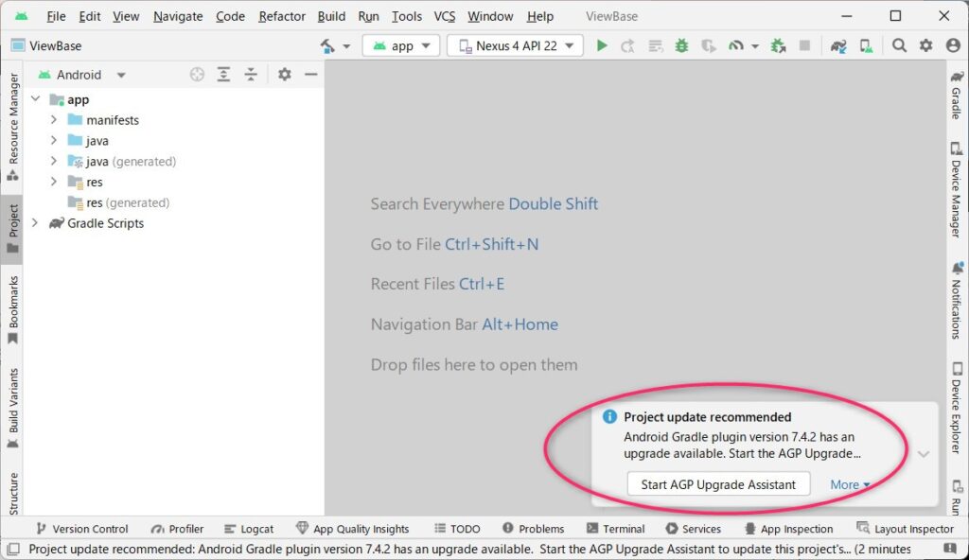The width and height of the screenshot is (969, 560).
Task: Click the Stop square icon
Action: tap(804, 45)
